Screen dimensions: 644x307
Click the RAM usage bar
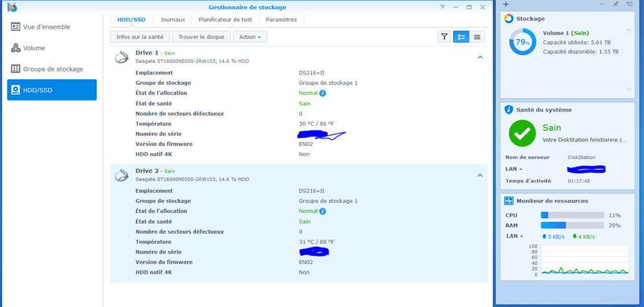(x=572, y=225)
